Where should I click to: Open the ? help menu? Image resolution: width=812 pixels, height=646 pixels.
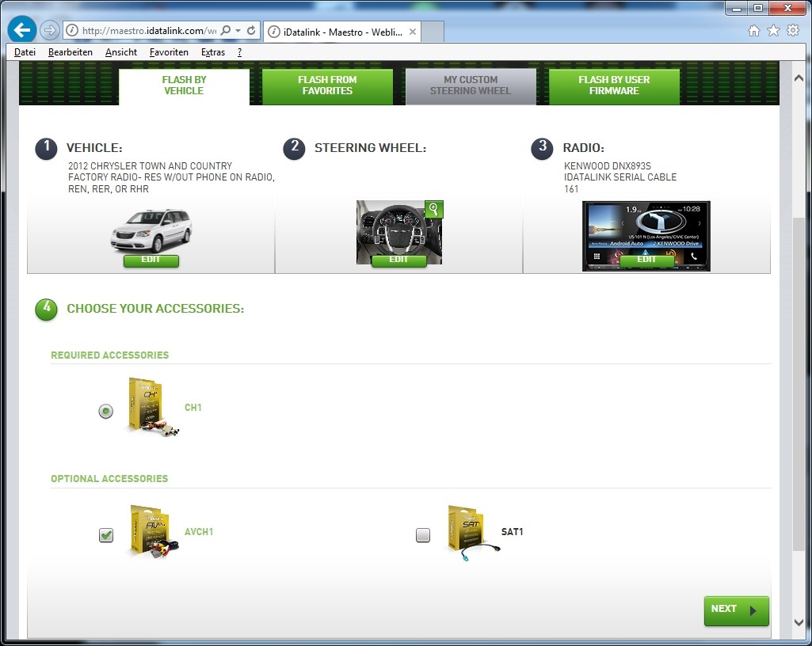[239, 52]
